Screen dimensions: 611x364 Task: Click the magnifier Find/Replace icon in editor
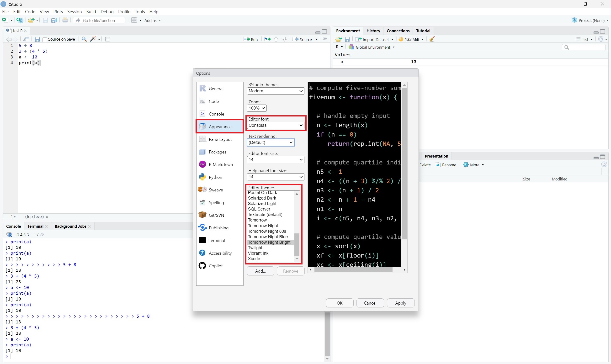tap(84, 39)
